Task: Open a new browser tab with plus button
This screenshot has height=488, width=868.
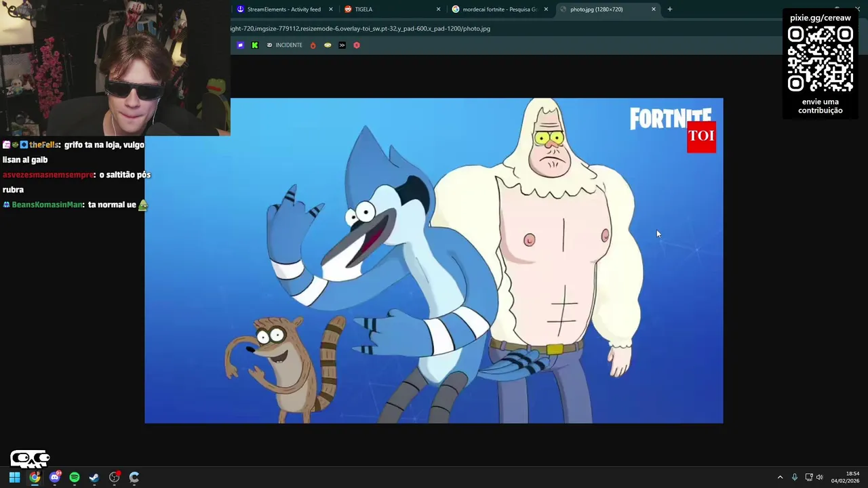Action: [670, 9]
